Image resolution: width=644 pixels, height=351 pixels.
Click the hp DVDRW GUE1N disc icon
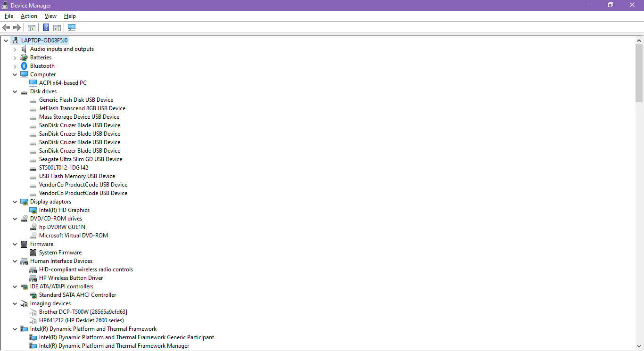click(x=33, y=227)
